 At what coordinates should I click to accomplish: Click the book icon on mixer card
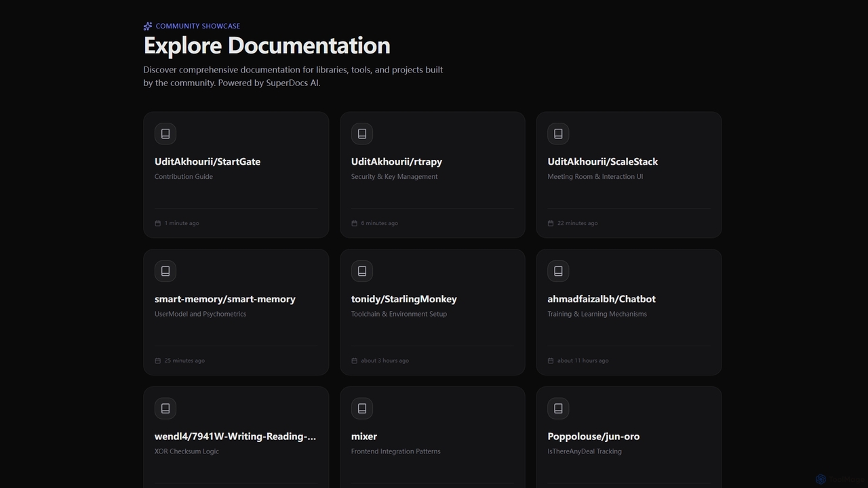click(362, 409)
